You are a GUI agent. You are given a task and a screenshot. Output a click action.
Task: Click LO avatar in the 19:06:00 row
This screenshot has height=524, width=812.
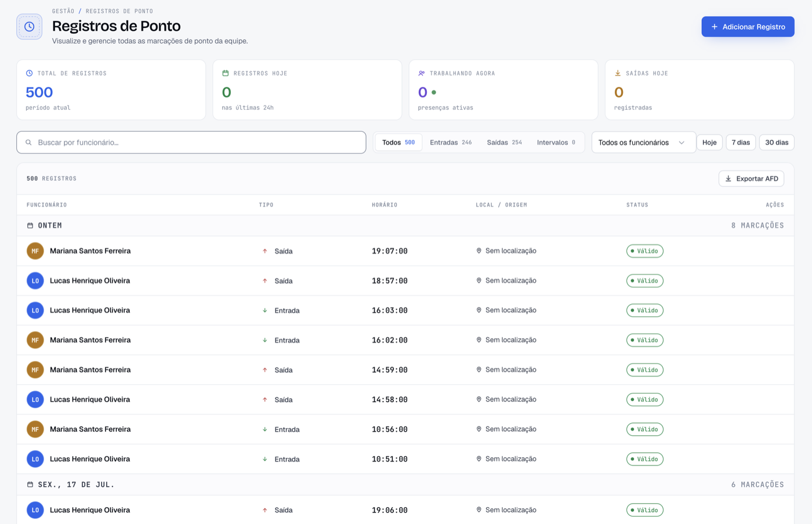pos(35,509)
